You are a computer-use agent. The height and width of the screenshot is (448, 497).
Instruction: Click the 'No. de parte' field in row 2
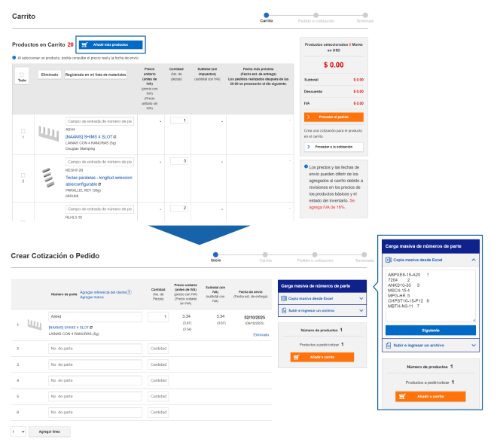point(95,349)
